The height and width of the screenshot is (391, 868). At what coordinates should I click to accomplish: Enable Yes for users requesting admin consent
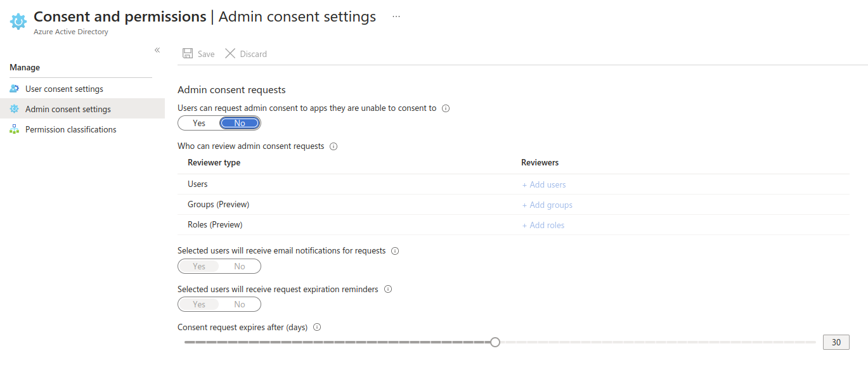pos(199,123)
